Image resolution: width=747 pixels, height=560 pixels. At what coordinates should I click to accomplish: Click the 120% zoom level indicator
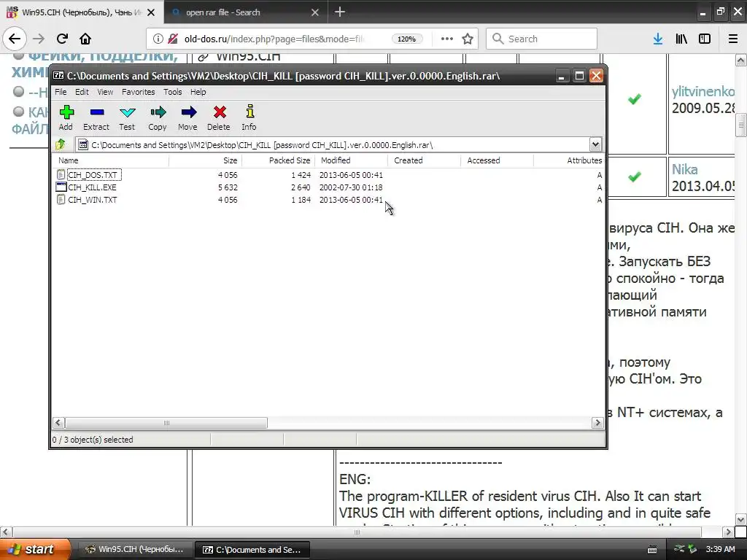tap(407, 39)
